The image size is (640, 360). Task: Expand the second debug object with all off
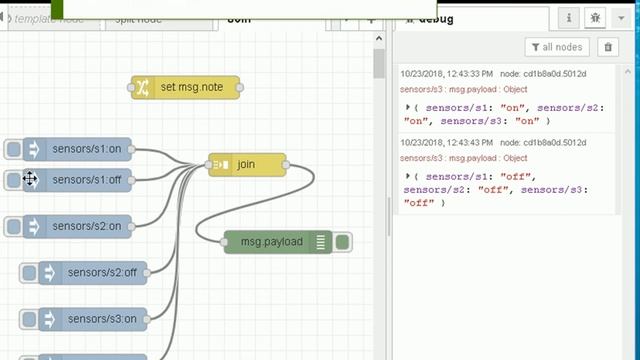[407, 176]
